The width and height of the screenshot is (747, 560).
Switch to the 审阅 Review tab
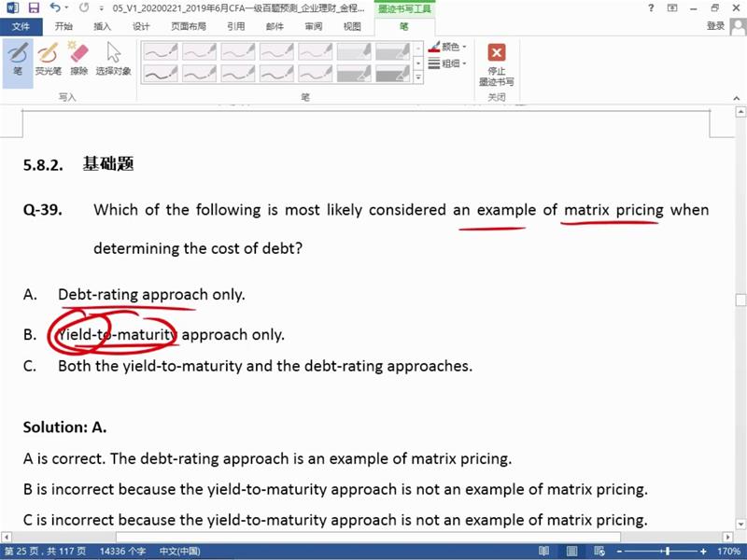tap(314, 26)
